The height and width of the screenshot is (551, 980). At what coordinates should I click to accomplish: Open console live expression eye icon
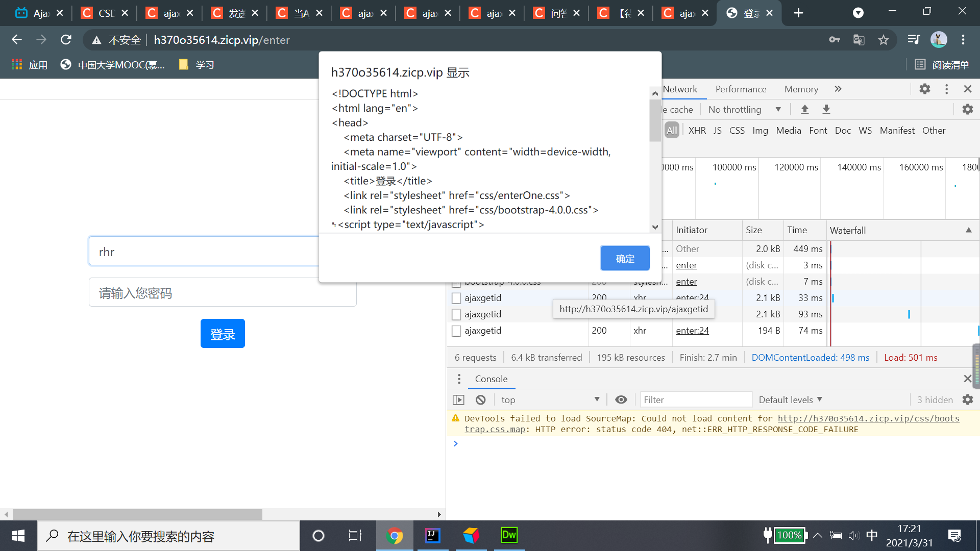(x=621, y=400)
